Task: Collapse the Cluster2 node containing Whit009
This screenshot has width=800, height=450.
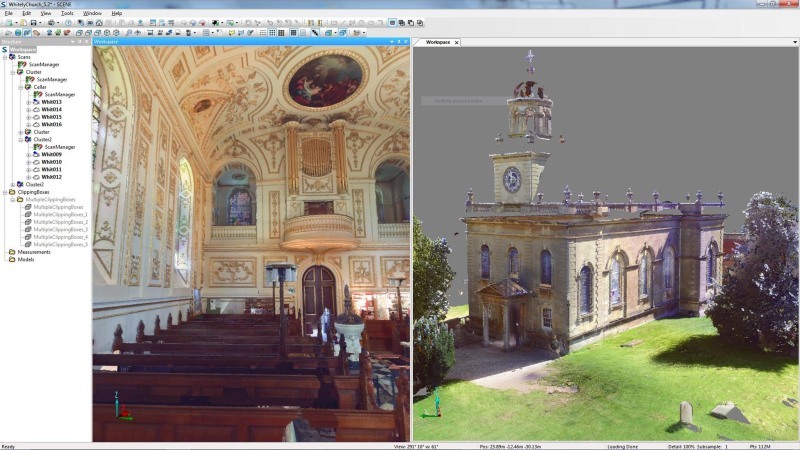Action: coord(21,139)
